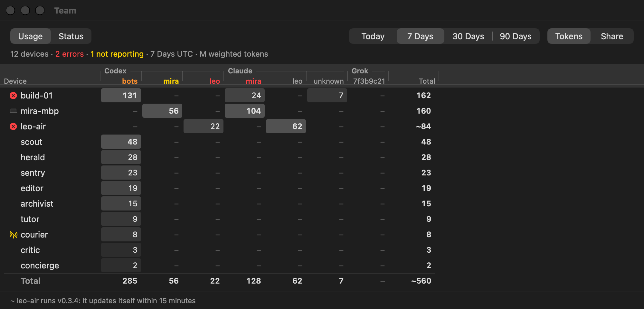
Task: Click the 28 bots cell for herald
Action: tap(121, 157)
